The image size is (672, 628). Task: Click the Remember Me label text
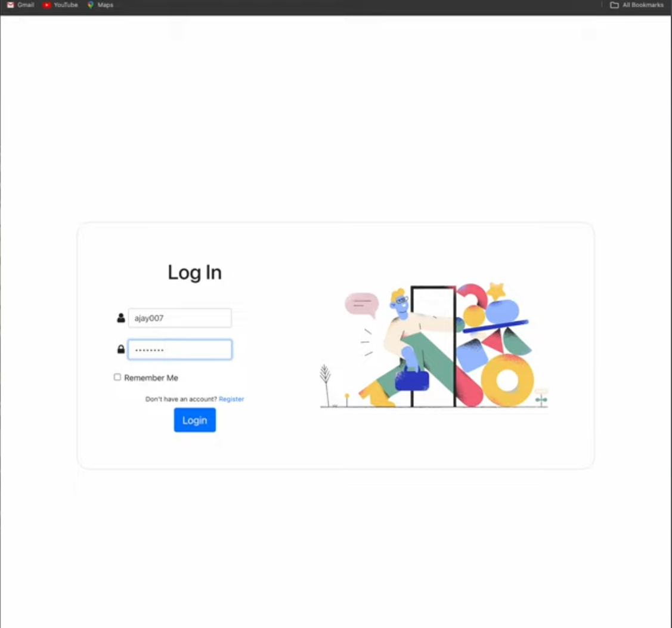click(x=151, y=378)
